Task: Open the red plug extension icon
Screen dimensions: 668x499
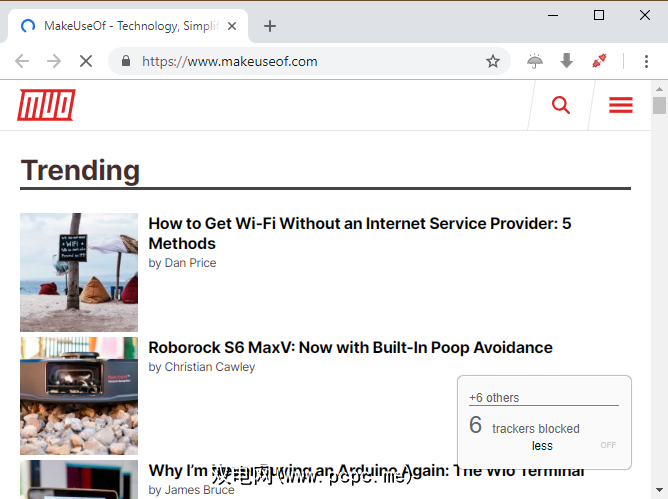Action: [x=599, y=61]
